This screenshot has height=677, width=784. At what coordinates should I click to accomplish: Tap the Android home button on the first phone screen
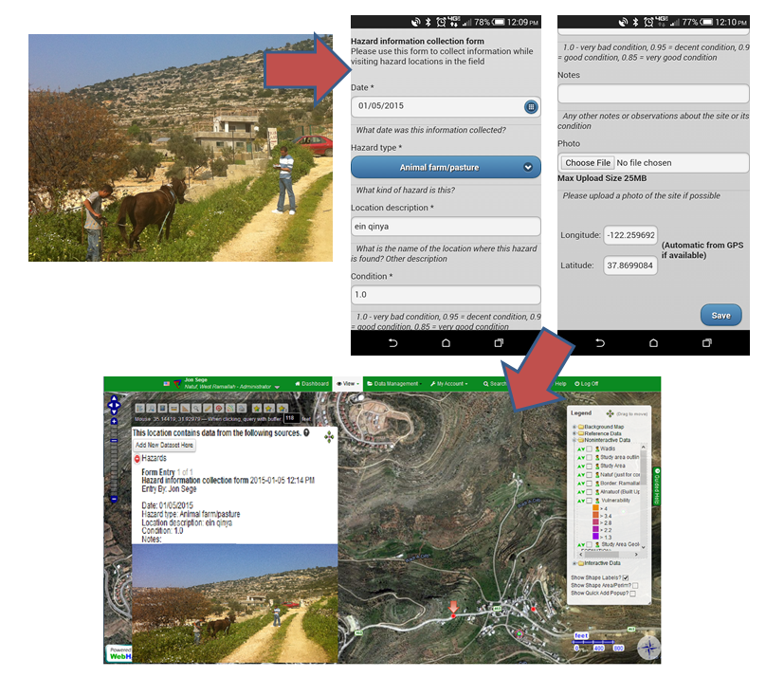pyautogui.click(x=446, y=343)
